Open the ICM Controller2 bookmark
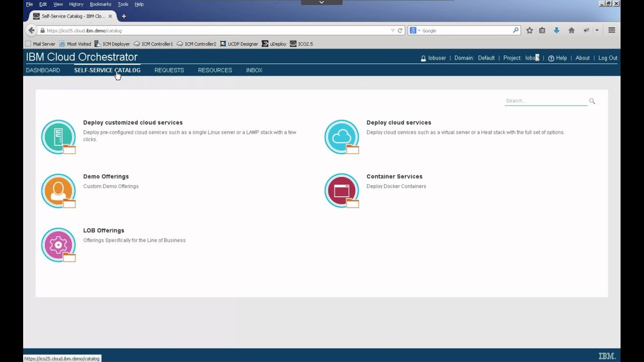Image resolution: width=644 pixels, height=362 pixels. point(196,44)
